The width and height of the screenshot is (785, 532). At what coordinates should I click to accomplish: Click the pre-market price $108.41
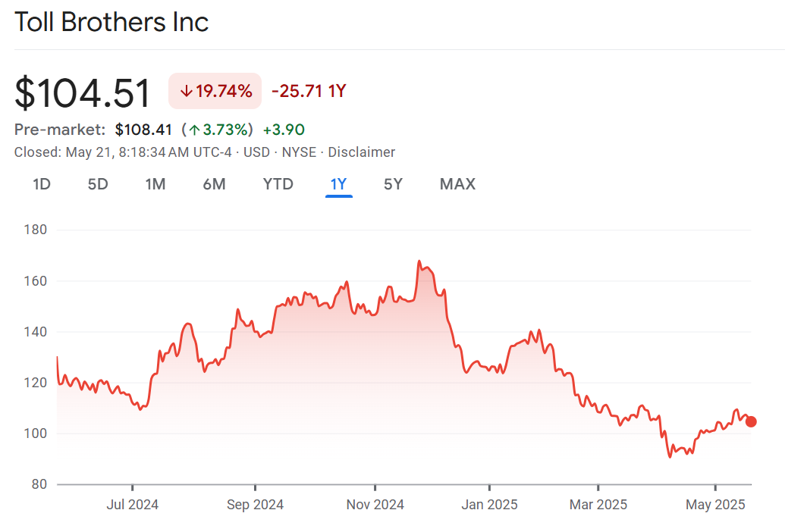(143, 130)
